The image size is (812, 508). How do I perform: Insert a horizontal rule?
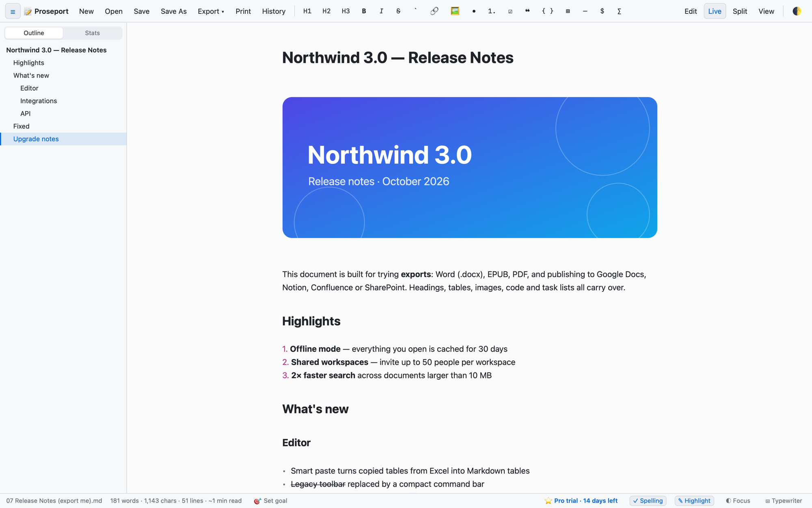585,11
